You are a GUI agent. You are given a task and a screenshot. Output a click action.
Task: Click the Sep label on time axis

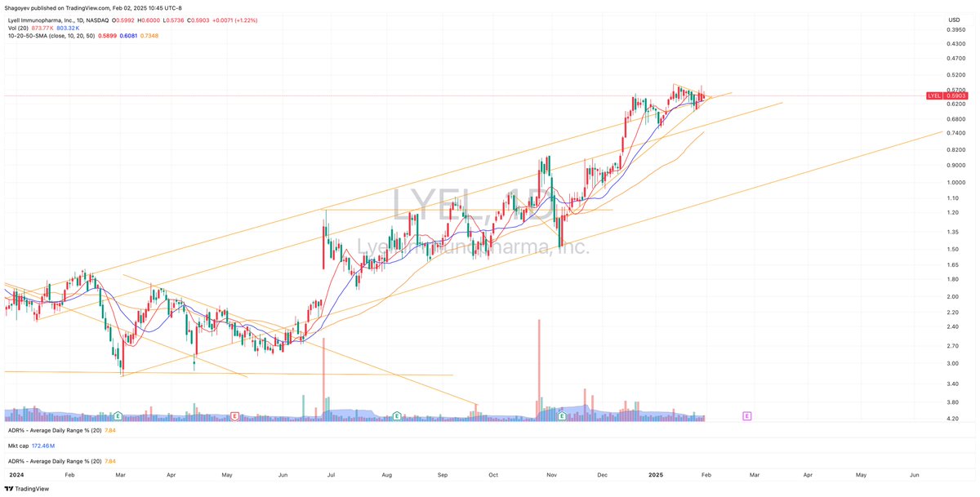tap(443, 473)
